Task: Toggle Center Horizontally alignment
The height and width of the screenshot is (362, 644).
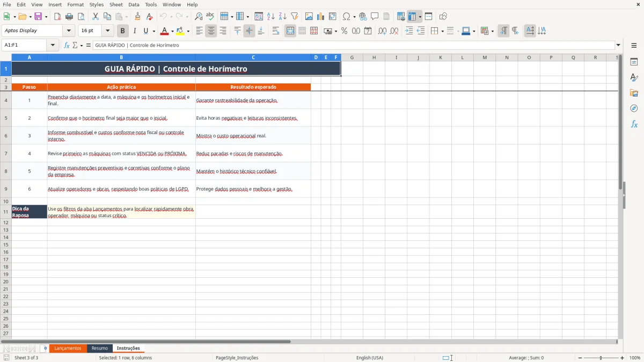Action: pos(211,31)
